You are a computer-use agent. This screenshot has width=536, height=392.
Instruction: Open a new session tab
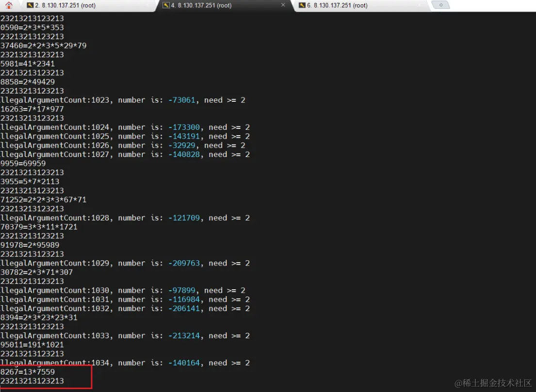pos(440,5)
